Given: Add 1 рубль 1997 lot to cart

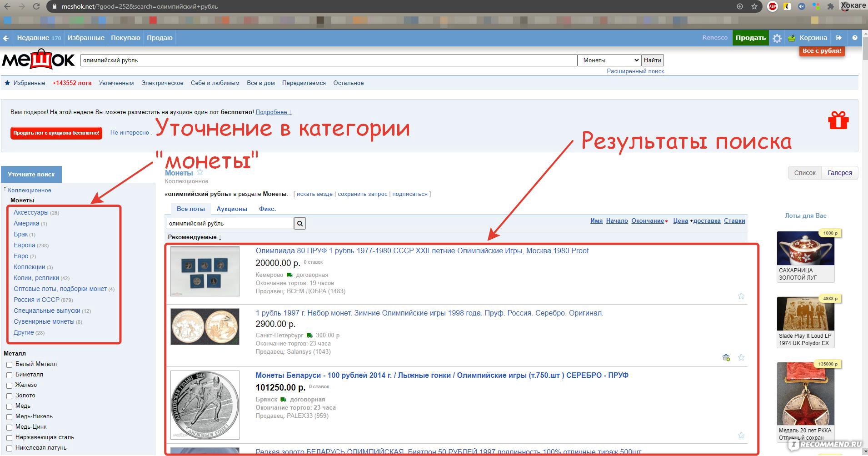Looking at the screenshot, I should (x=726, y=357).
